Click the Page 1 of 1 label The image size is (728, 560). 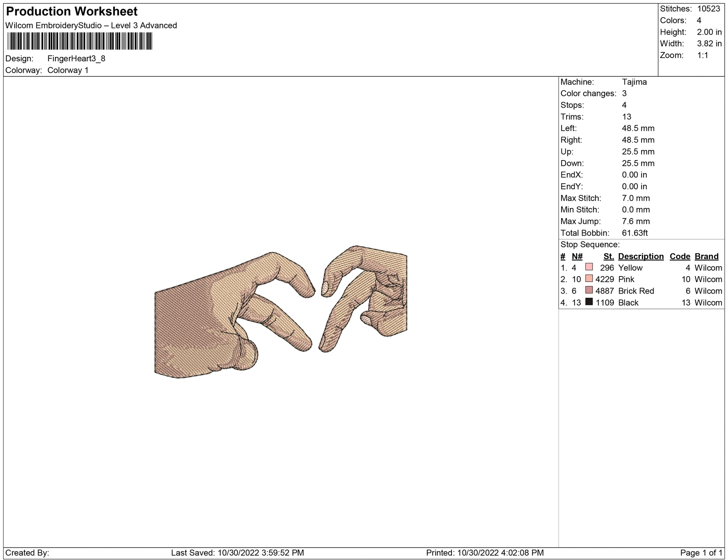click(701, 553)
